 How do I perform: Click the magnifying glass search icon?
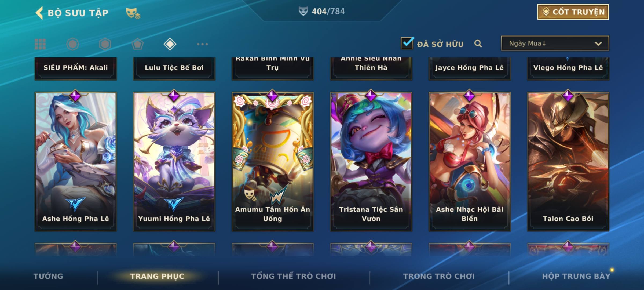point(478,44)
